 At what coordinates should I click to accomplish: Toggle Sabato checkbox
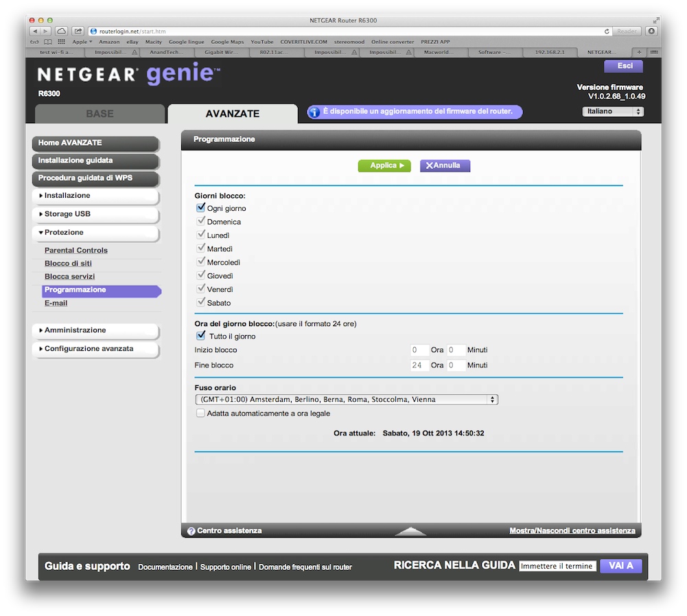tap(200, 302)
